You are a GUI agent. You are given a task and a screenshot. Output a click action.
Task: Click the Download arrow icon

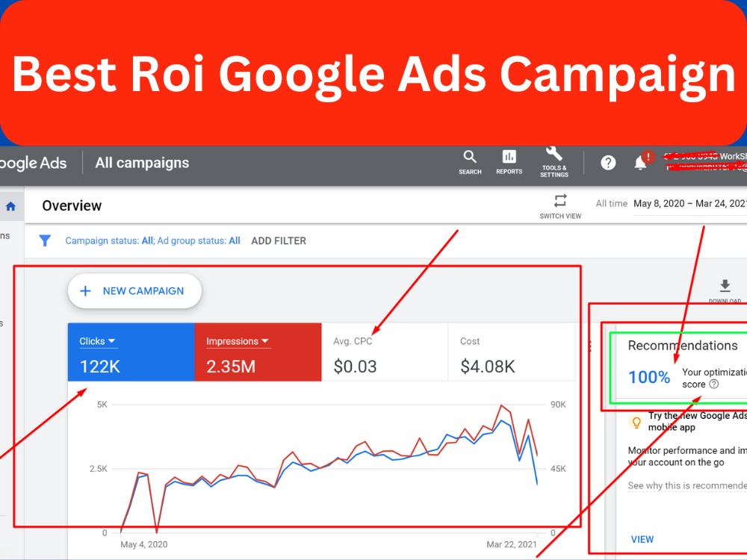coord(725,286)
